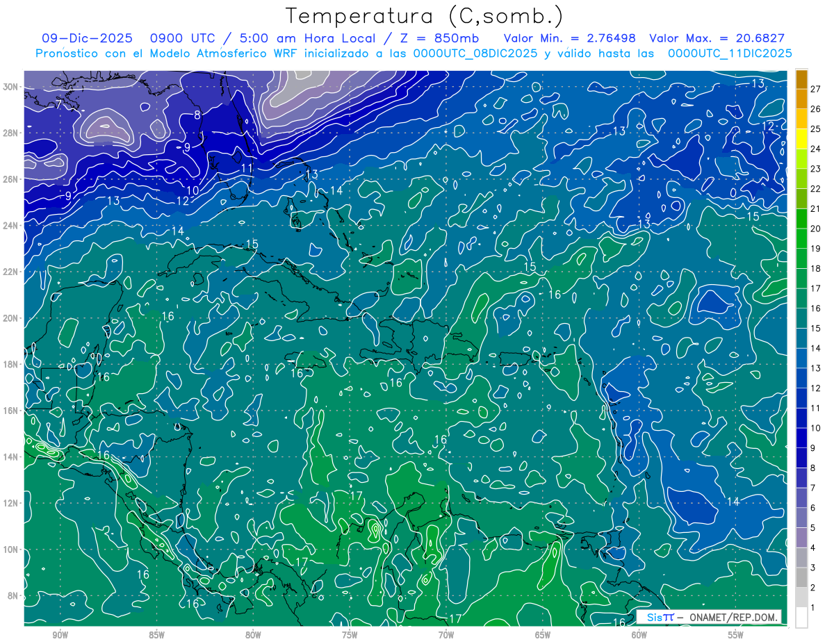The height and width of the screenshot is (644, 834).
Task: Select valid-until time '0000UTC_11DIC2025'
Action: click(730, 53)
